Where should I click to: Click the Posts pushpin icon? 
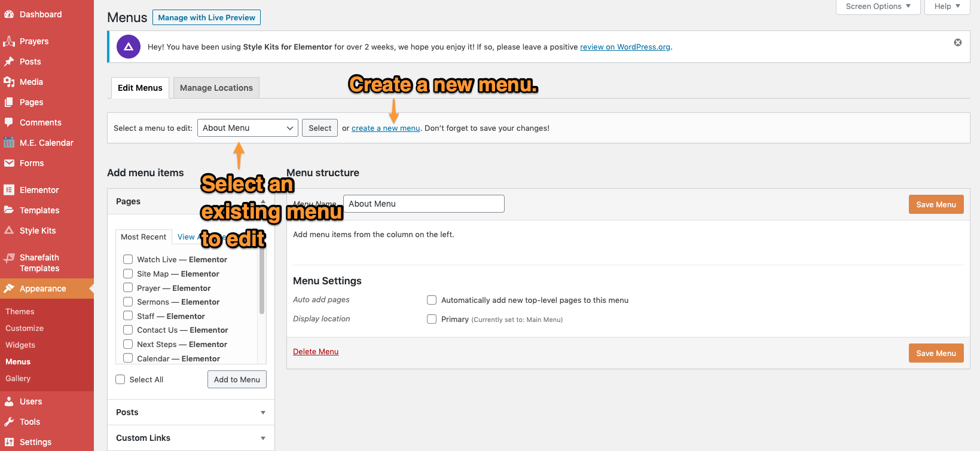(9, 62)
